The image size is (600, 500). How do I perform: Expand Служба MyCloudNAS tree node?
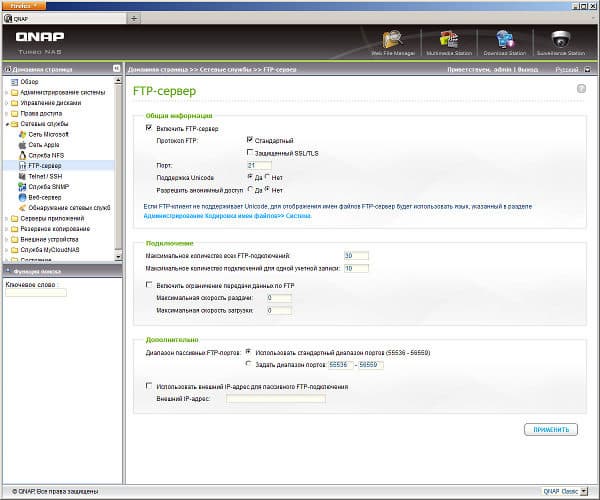click(7, 250)
